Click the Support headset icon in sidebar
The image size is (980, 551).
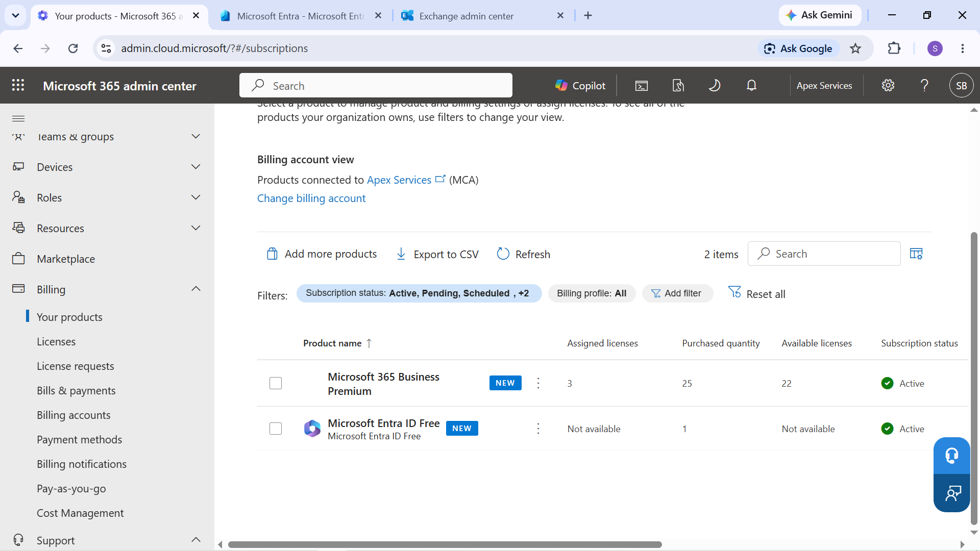click(18, 540)
